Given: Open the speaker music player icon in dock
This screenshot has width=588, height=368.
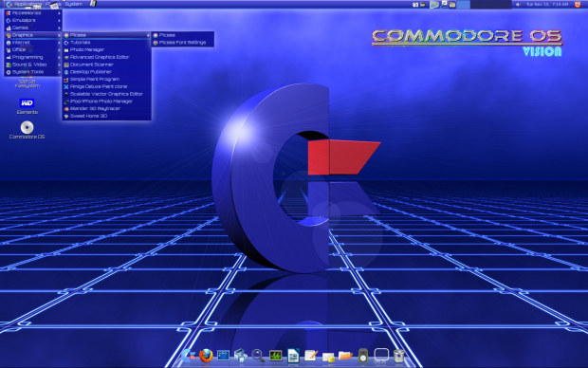Looking at the screenshot, I should click(x=363, y=356).
